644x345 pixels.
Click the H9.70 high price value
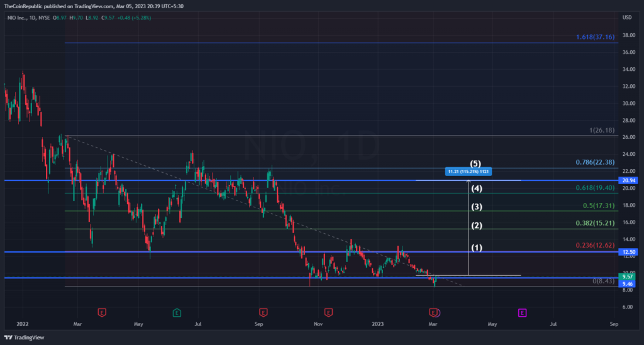(76, 18)
